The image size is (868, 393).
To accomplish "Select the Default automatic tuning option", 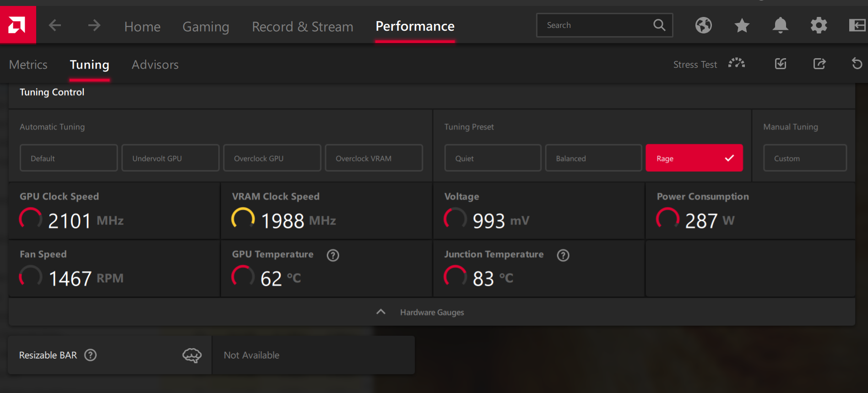I will (x=69, y=158).
